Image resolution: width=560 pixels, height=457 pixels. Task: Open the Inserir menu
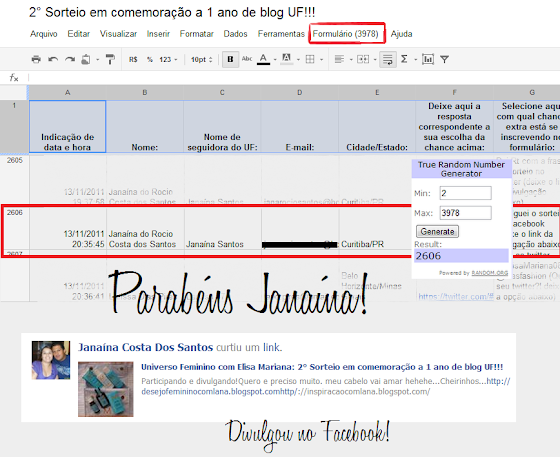158,34
